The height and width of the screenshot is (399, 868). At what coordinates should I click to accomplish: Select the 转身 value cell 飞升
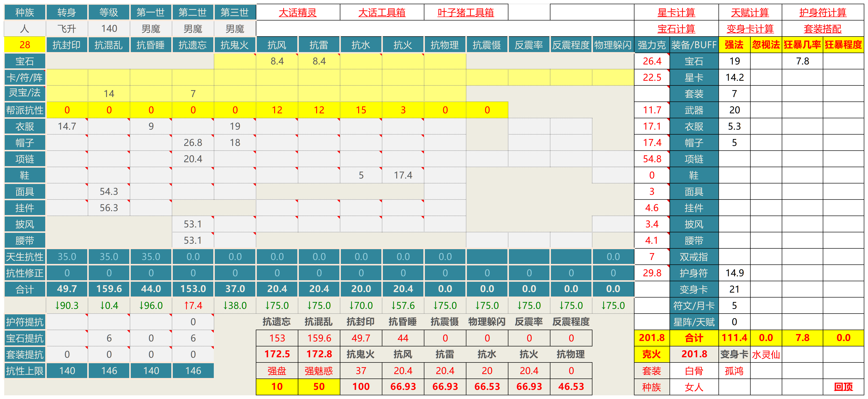coord(67,29)
